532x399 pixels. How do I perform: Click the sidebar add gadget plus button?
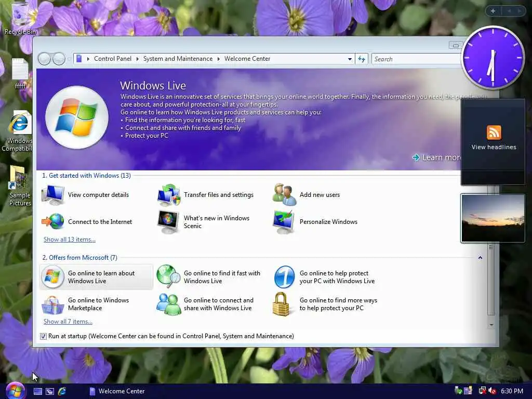[493, 11]
